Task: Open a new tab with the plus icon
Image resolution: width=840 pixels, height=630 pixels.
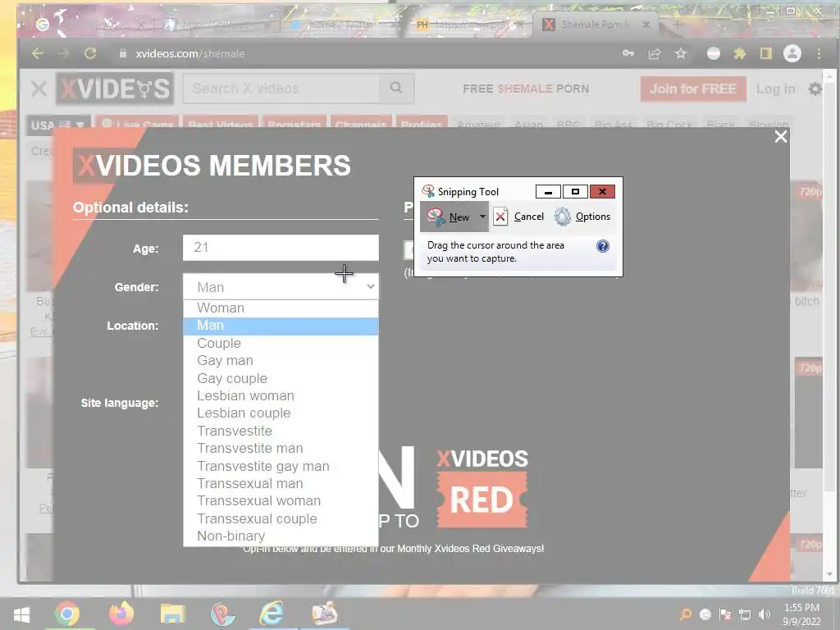Action: 677,25
